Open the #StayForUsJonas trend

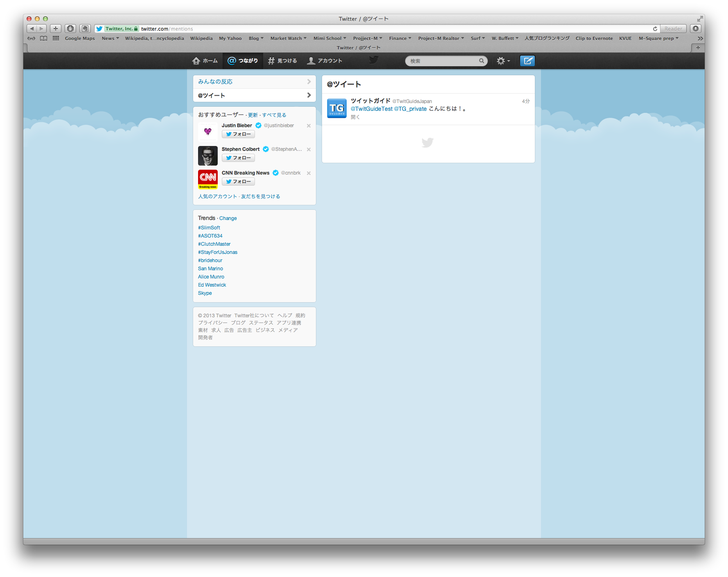218,252
